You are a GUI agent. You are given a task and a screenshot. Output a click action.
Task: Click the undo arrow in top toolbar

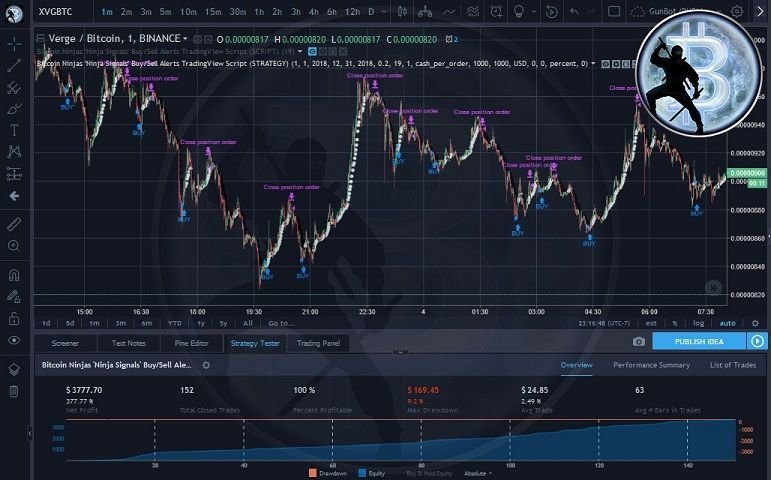574,11
